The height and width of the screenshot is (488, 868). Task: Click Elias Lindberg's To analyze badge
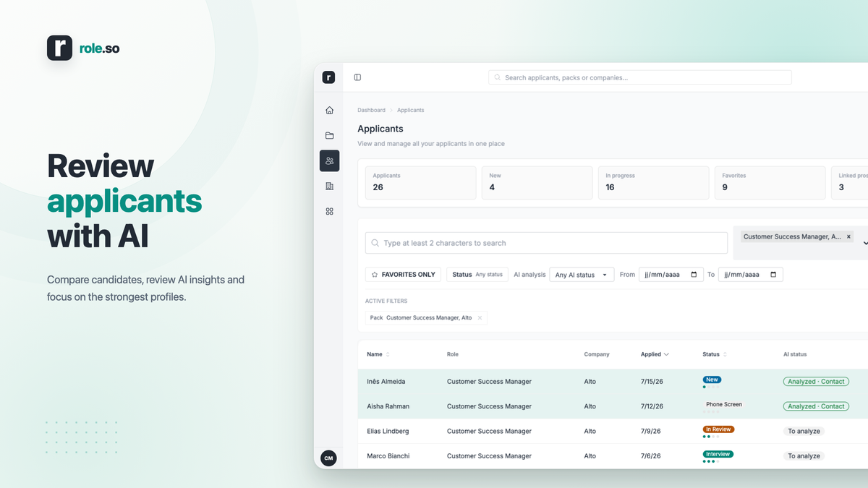click(804, 431)
